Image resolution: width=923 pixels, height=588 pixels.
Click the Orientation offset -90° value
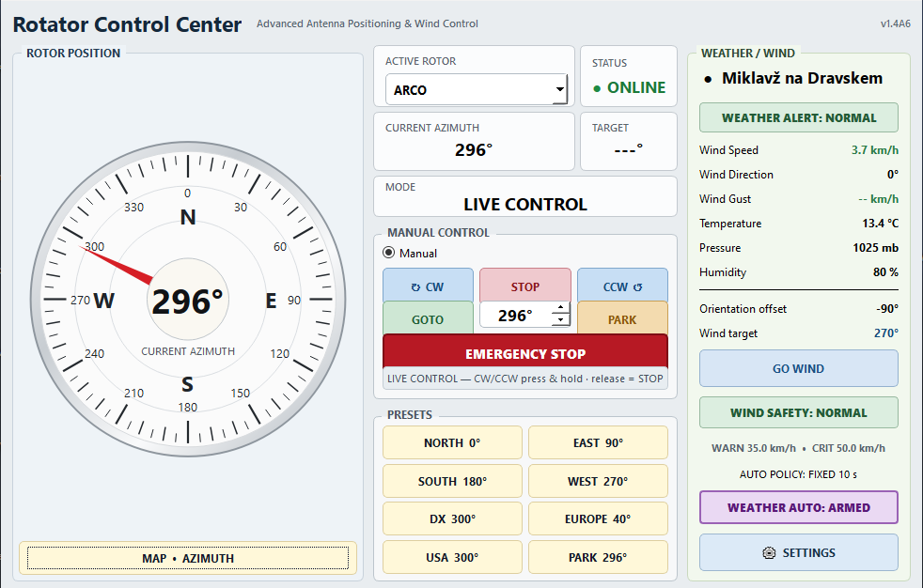tap(887, 309)
